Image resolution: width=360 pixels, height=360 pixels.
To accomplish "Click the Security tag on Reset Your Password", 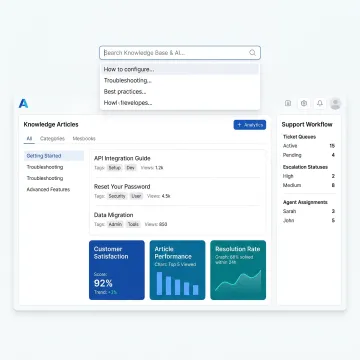I will [117, 196].
